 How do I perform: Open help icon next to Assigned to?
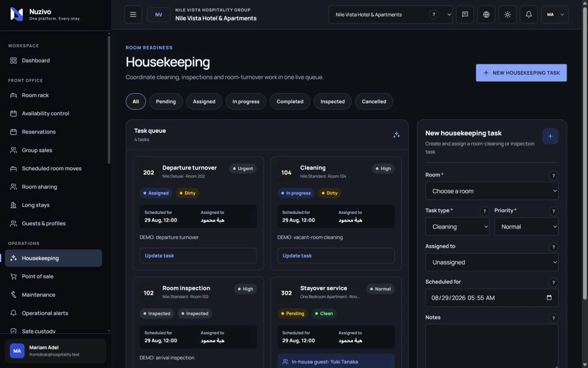pos(553,247)
